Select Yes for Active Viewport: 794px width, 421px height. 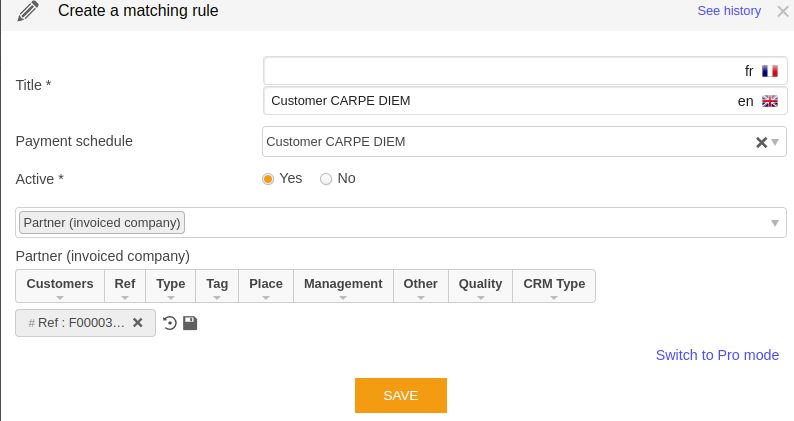point(268,179)
